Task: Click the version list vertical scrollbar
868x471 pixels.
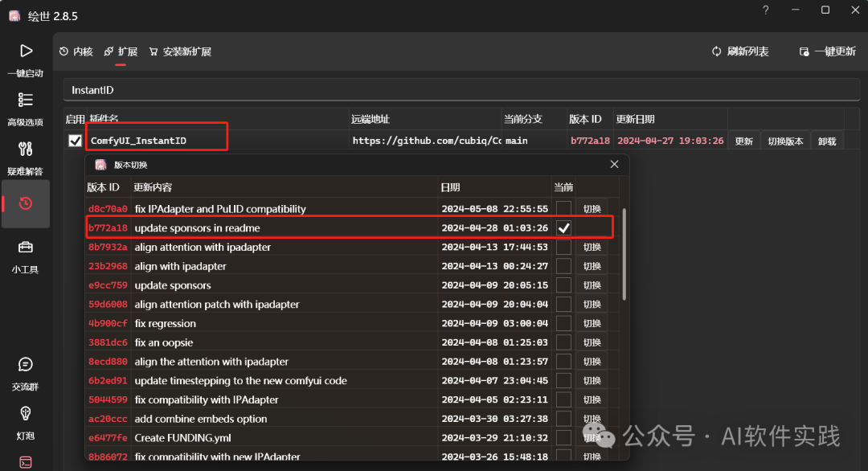Action: (624, 255)
